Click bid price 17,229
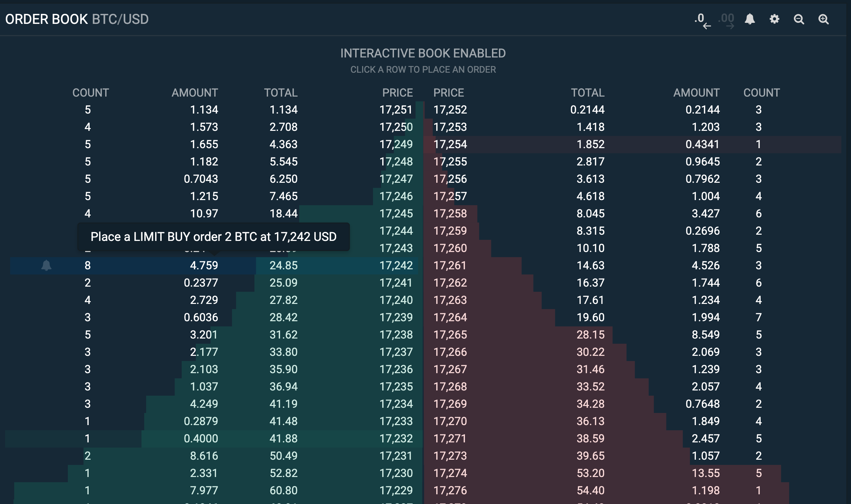 click(x=396, y=490)
